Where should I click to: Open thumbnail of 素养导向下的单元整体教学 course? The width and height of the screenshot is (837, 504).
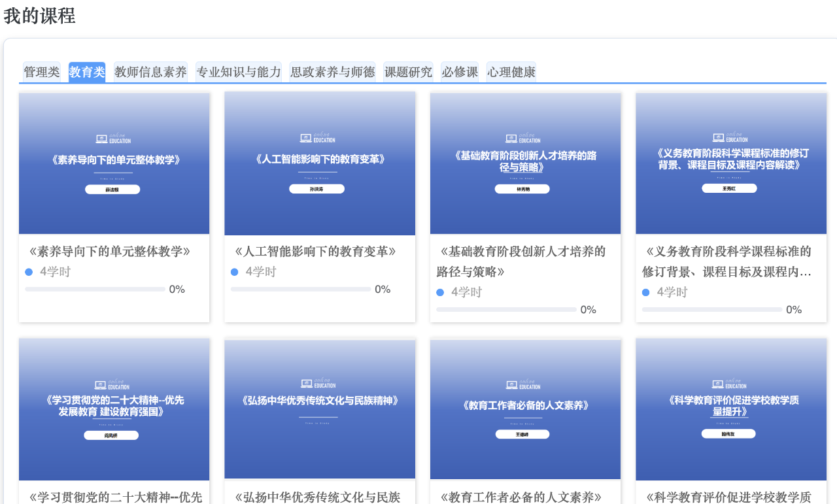tap(114, 163)
